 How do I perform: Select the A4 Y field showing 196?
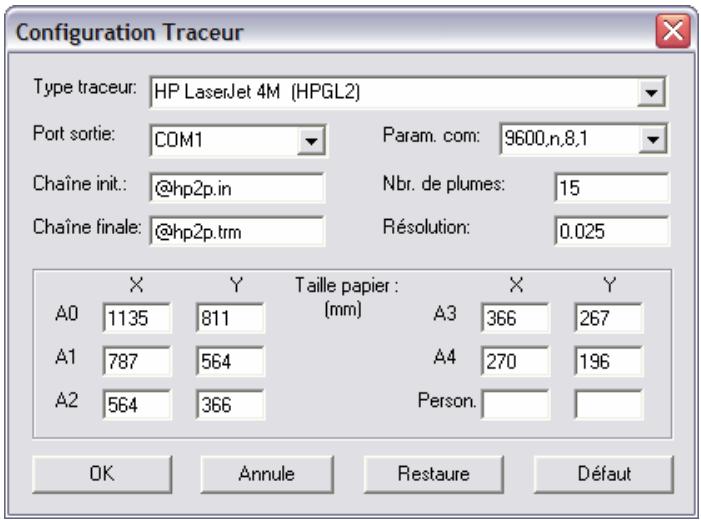pos(609,361)
